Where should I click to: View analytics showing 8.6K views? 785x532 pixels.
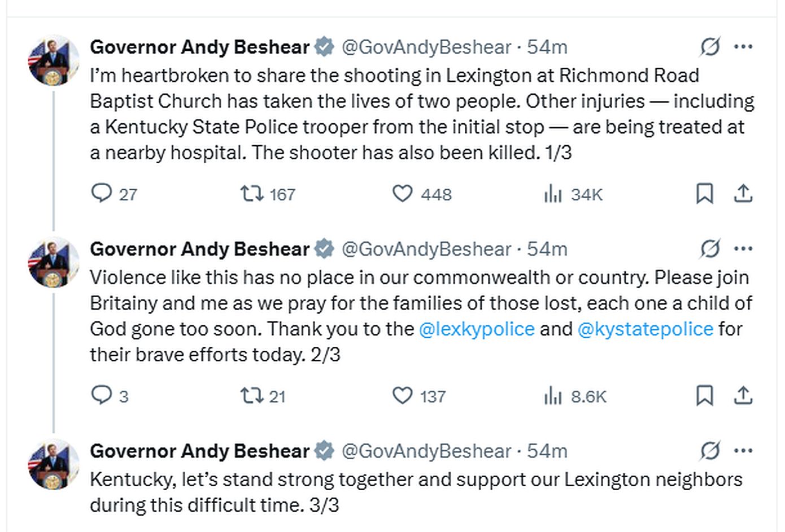(x=553, y=396)
